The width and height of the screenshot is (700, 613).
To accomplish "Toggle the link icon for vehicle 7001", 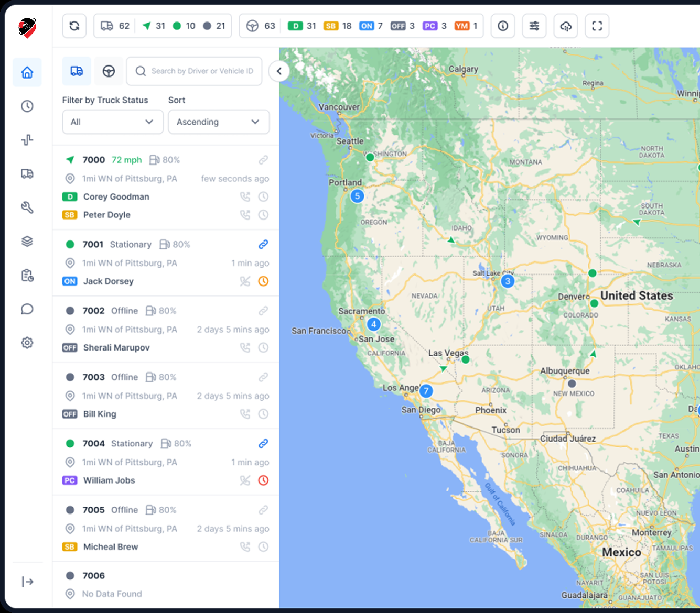I will coord(263,244).
